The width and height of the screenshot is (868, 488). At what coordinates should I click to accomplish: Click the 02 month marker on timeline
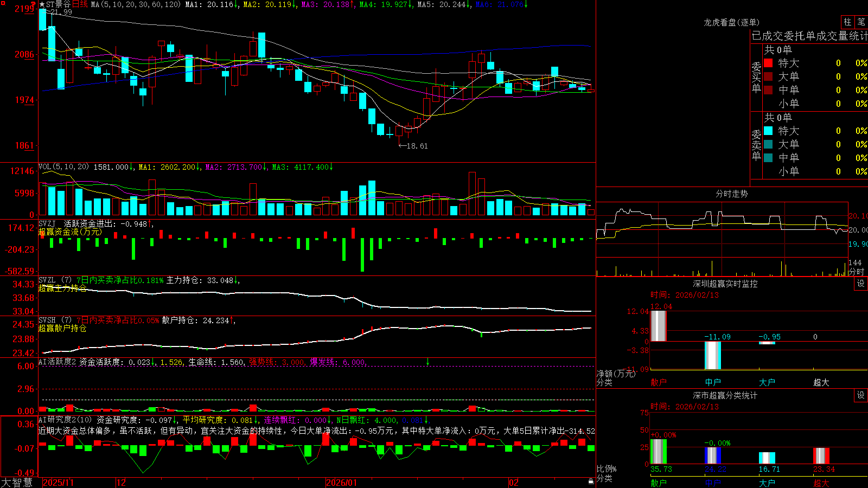(x=514, y=483)
